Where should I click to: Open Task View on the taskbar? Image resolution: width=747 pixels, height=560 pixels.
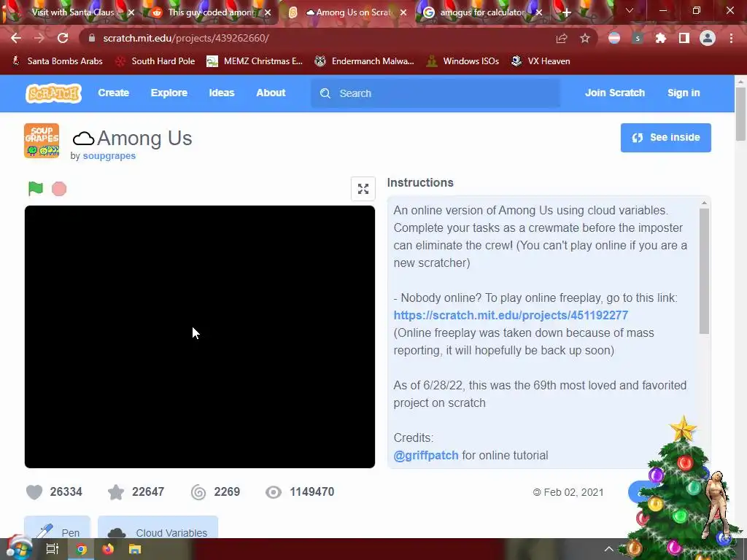coord(52,549)
